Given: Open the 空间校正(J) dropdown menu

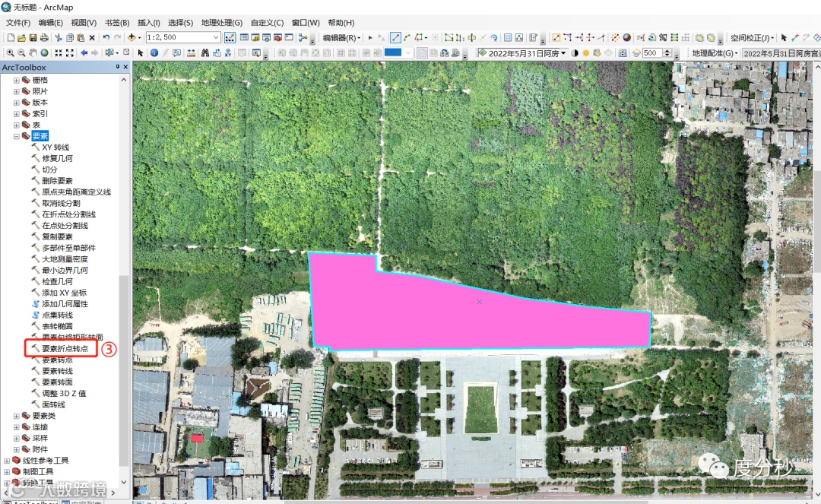Looking at the screenshot, I should (x=753, y=38).
